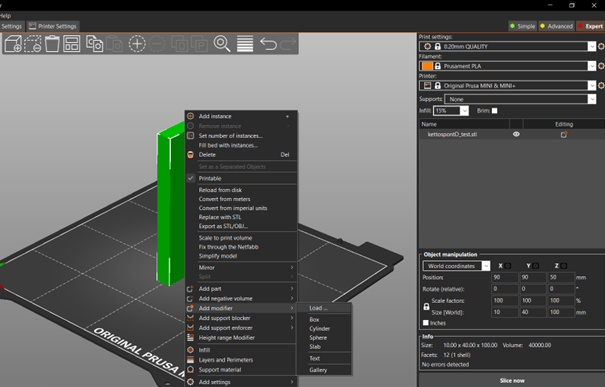The height and width of the screenshot is (387, 605).
Task: Select Export as STL/OBJ...
Action: (241, 226)
